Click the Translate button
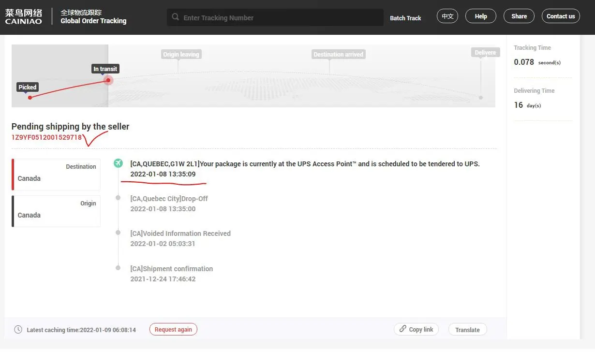This screenshot has width=595, height=364. coord(467,330)
